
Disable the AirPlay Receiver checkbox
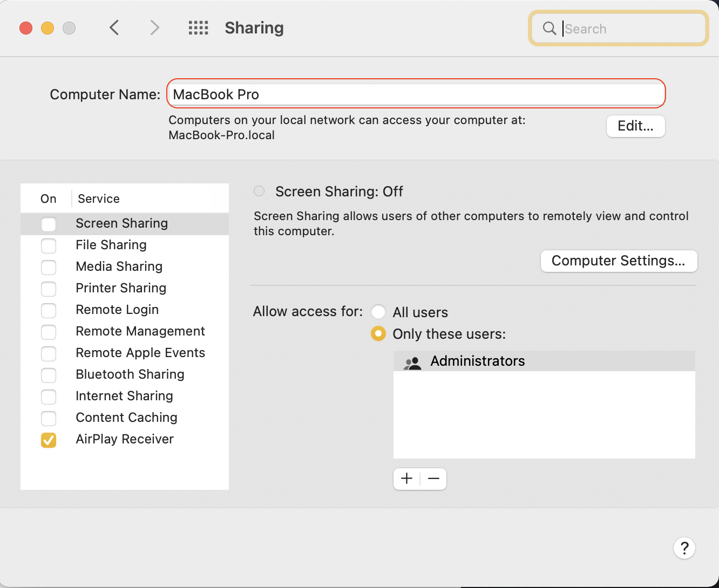coord(49,440)
